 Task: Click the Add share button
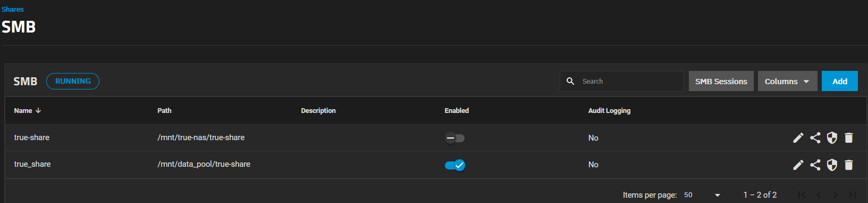pyautogui.click(x=839, y=81)
